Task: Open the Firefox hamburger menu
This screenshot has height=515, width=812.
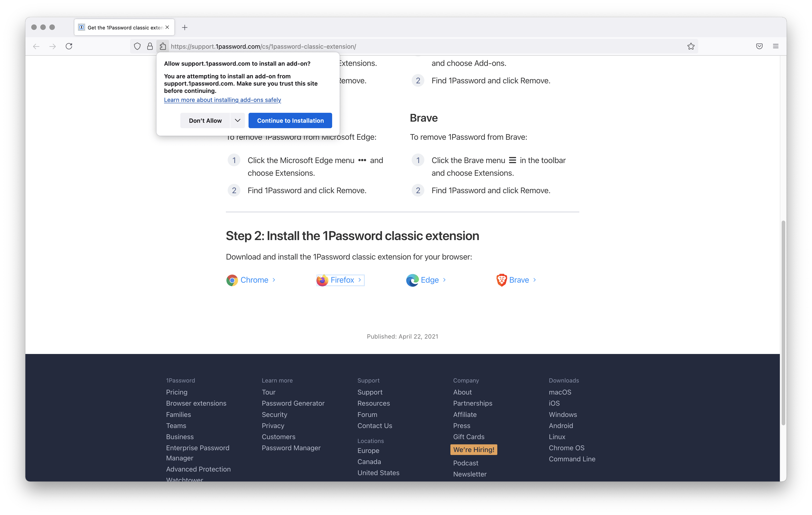Action: point(776,46)
